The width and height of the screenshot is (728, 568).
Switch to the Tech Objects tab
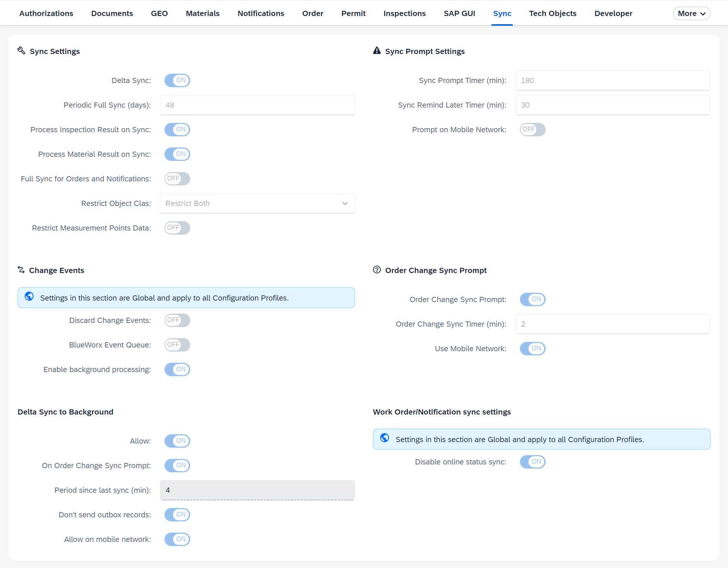click(552, 13)
